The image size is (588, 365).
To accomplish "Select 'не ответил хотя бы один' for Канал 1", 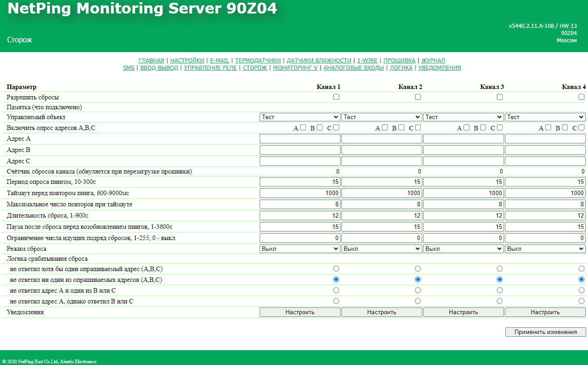I will tap(336, 269).
